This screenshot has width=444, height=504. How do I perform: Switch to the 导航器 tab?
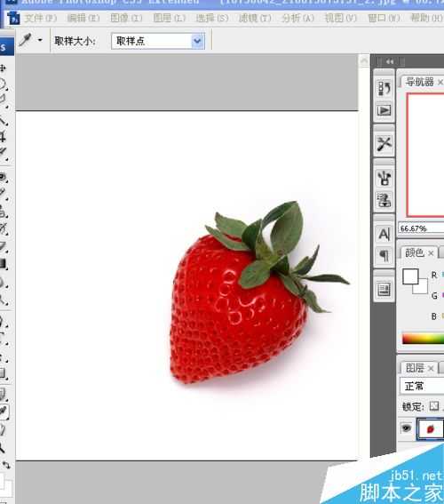(x=419, y=82)
